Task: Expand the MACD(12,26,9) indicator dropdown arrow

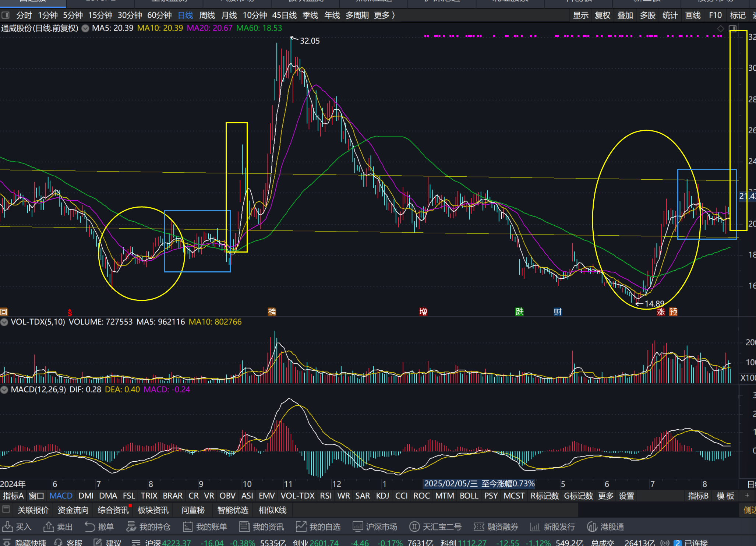Action: (4, 390)
